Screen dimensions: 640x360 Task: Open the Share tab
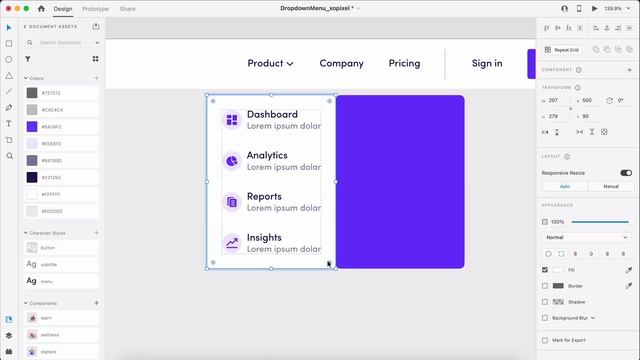click(x=127, y=9)
